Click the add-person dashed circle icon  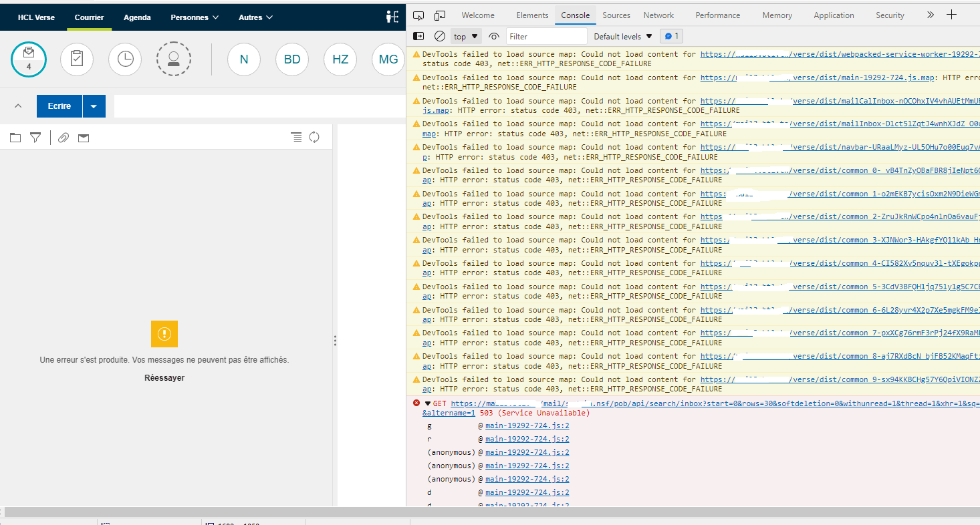point(174,59)
